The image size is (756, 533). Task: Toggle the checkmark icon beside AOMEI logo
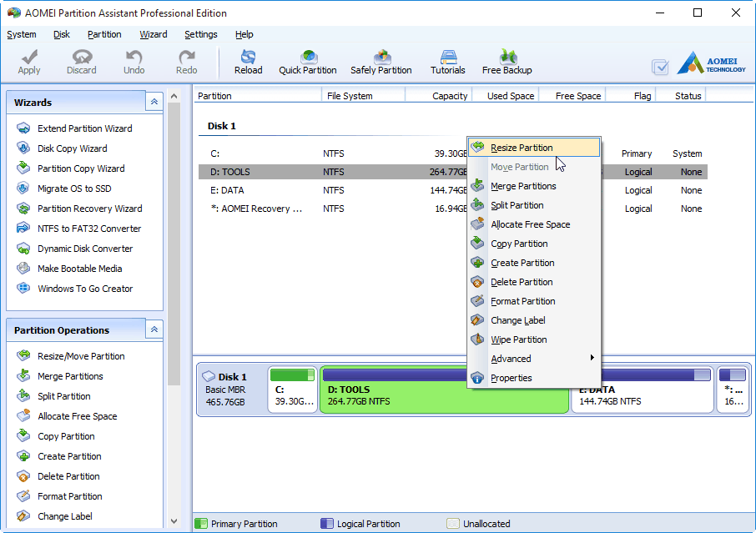pyautogui.click(x=660, y=67)
